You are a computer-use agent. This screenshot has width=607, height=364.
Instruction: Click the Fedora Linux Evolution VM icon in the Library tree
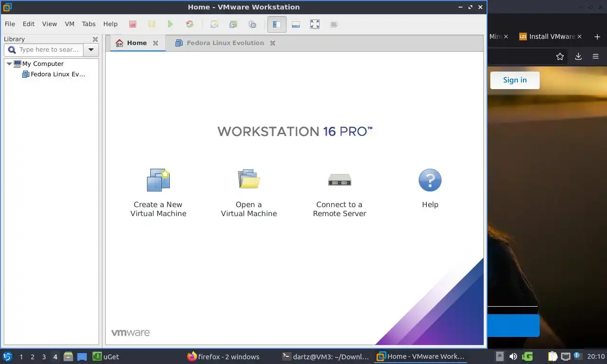click(x=26, y=74)
